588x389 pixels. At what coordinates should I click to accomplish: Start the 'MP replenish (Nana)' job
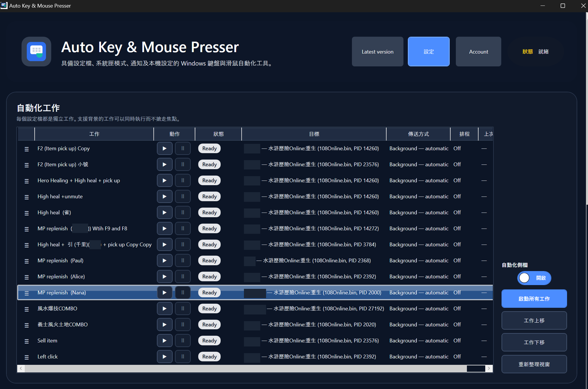coord(164,293)
